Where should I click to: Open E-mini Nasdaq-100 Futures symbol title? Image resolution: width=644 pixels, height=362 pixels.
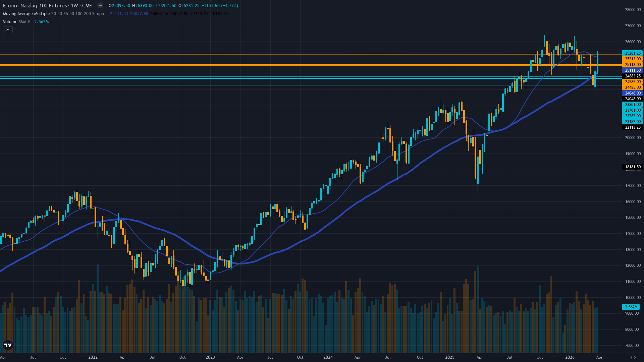47,5
